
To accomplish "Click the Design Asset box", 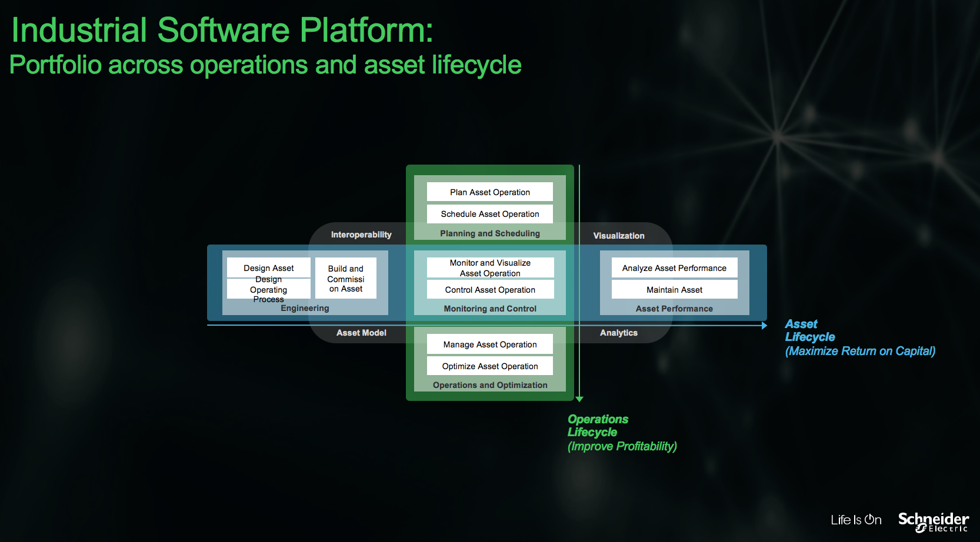I will pyautogui.click(x=269, y=267).
